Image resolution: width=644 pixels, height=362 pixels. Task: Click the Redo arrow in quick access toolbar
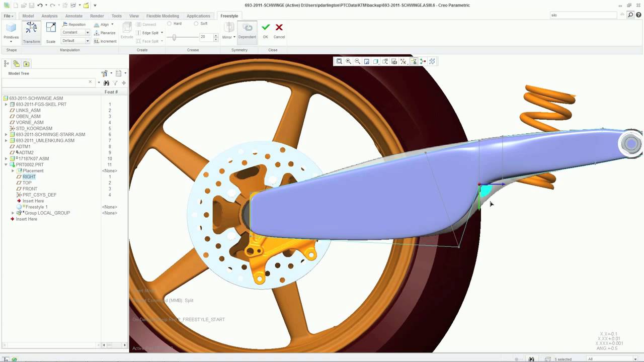(x=52, y=5)
